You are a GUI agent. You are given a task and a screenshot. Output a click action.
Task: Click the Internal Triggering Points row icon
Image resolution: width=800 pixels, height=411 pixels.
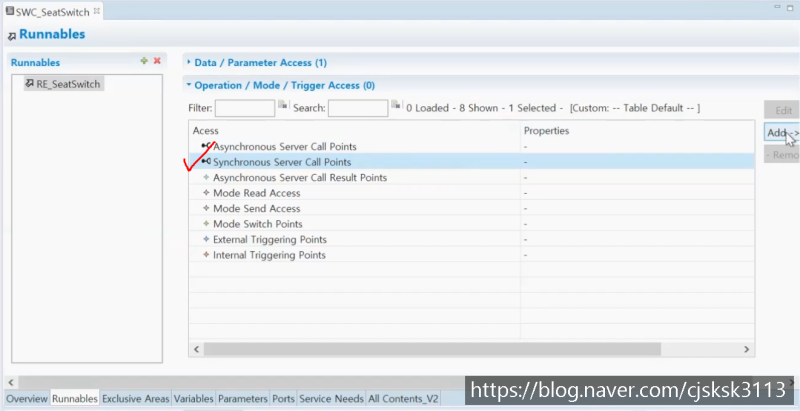pos(206,254)
